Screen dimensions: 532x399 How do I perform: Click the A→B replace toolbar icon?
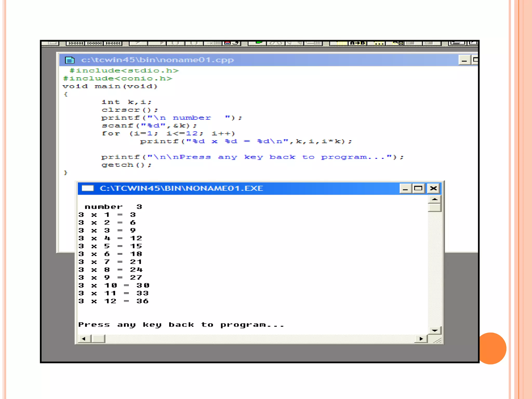coord(357,43)
